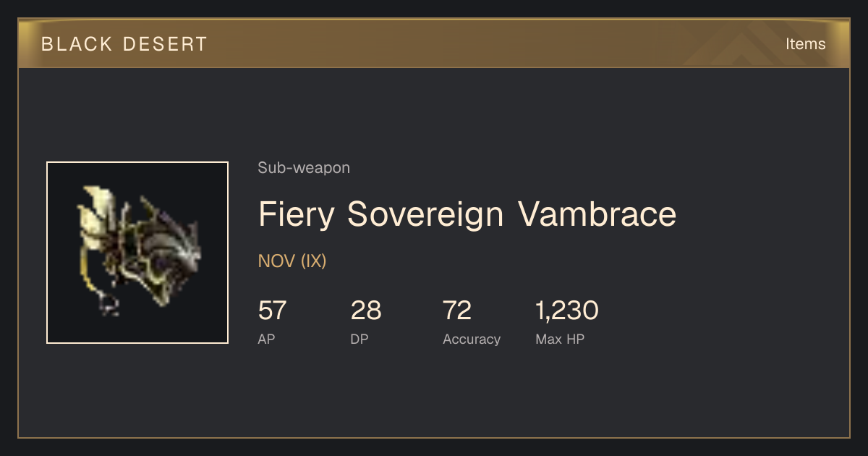
Task: Select the Fiery Sovereign Vambrace item name
Action: tap(467, 214)
